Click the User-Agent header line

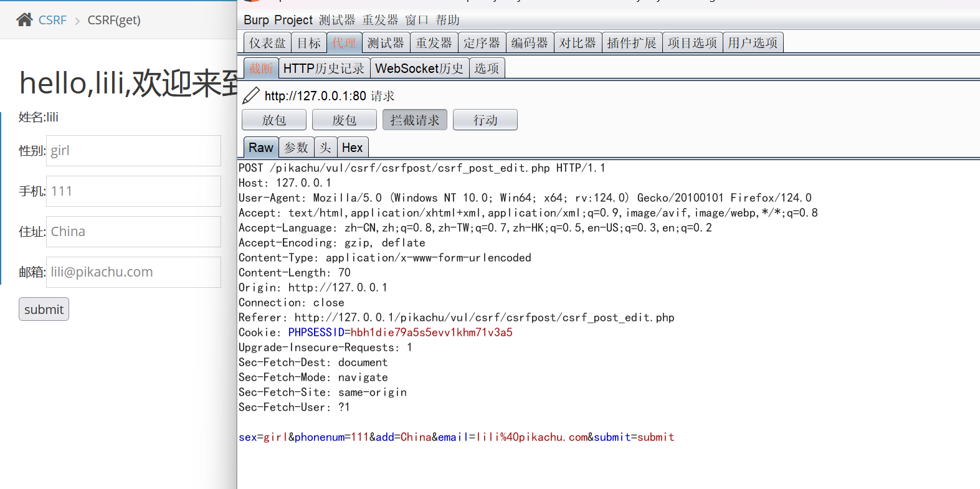coord(525,198)
